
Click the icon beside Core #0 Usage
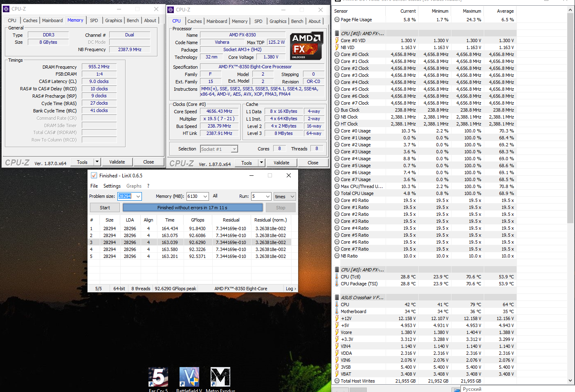click(x=337, y=131)
